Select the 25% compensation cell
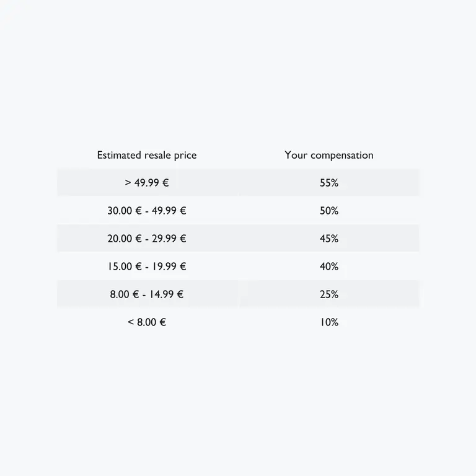 tap(329, 294)
